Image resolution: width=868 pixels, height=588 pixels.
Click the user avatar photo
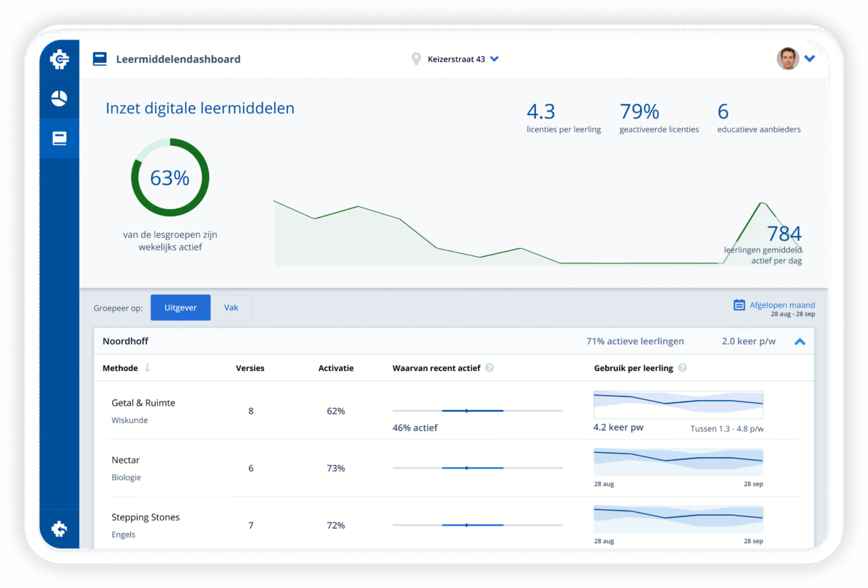click(x=788, y=59)
